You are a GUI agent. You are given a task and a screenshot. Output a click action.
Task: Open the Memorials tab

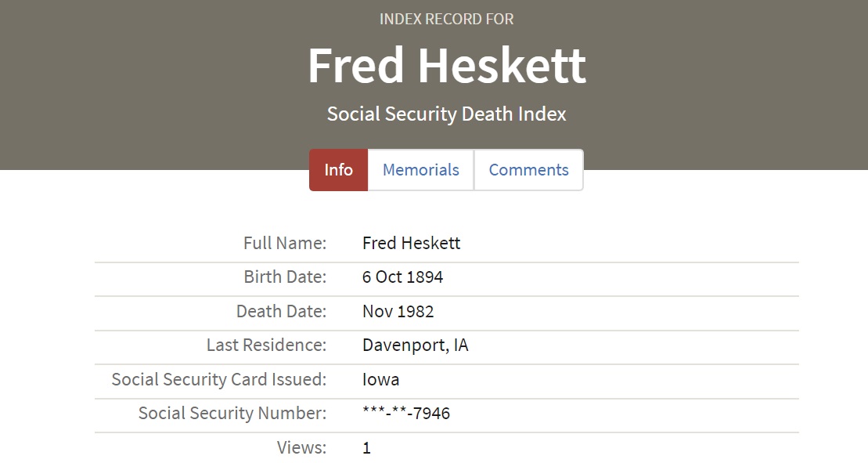tap(421, 170)
